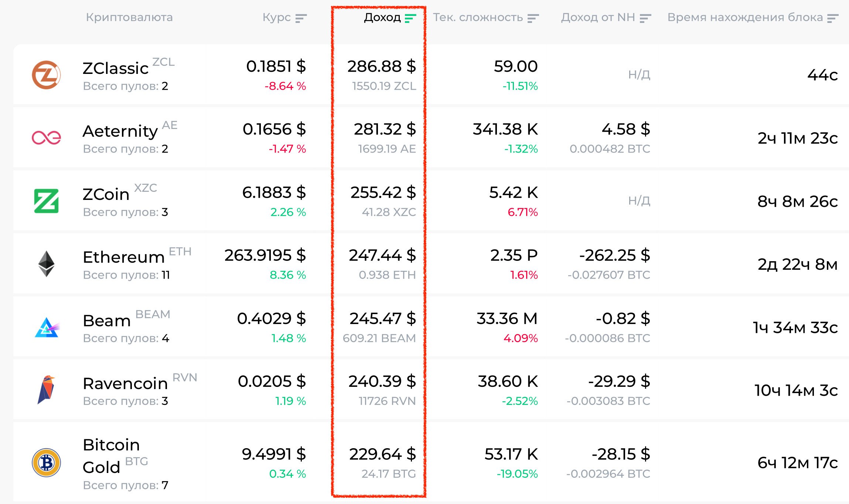The image size is (849, 504).
Task: Click Bitcoin Gold income 229.64 $
Action: click(383, 454)
